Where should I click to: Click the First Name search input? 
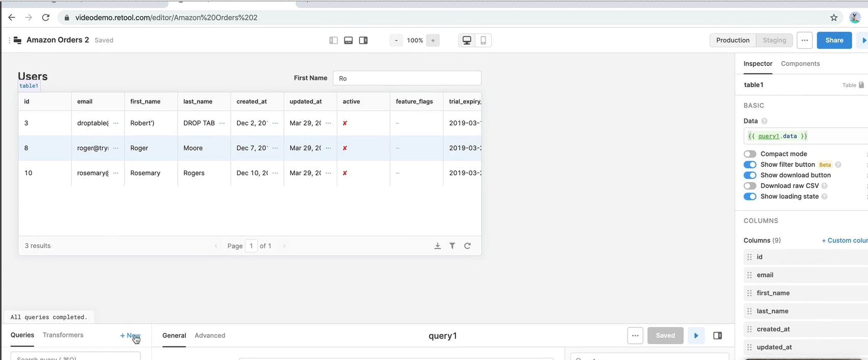(x=407, y=78)
